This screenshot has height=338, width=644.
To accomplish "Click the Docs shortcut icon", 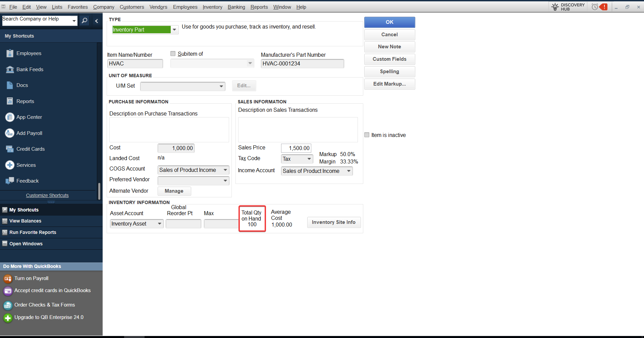I will [10, 85].
